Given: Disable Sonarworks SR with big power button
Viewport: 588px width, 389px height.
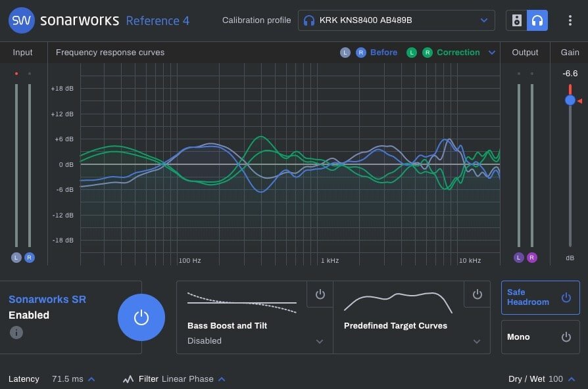Looking at the screenshot, I should 141,317.
